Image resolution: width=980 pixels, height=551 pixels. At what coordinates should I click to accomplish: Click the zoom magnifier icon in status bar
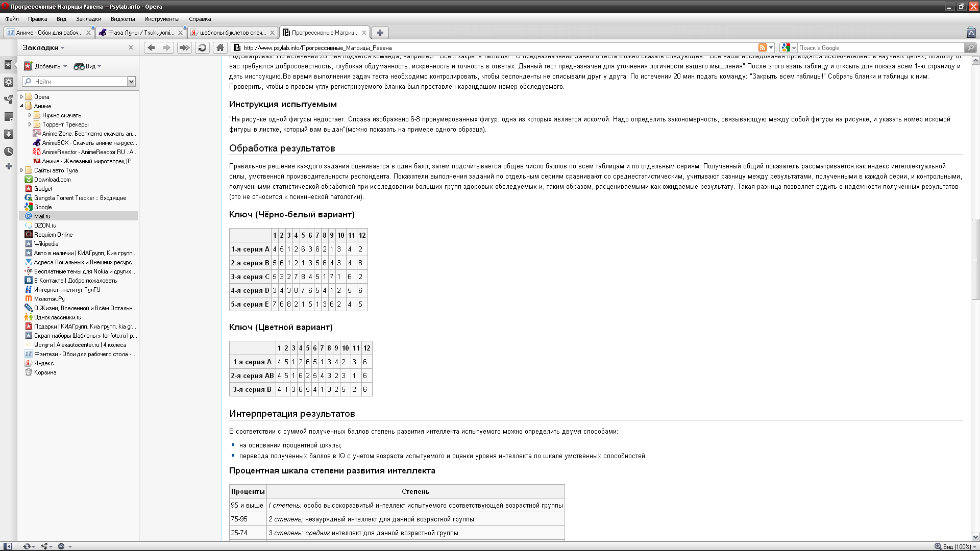(x=938, y=546)
